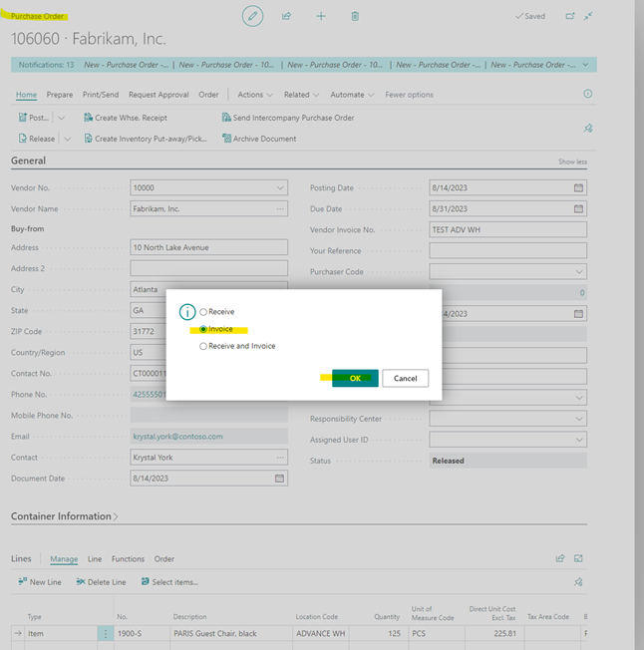Click the email krystal.york@contoso.com link
Image resolution: width=644 pixels, height=650 pixels.
point(177,436)
